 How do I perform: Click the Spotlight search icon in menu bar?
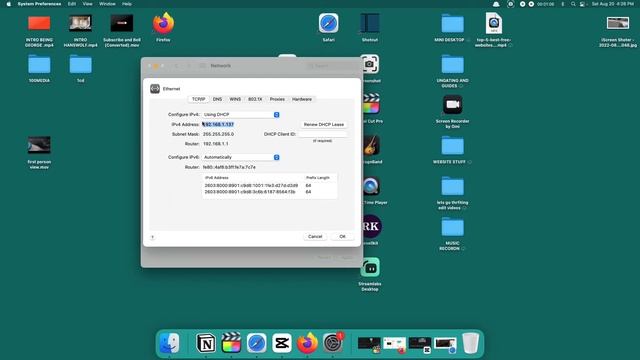(x=573, y=4)
